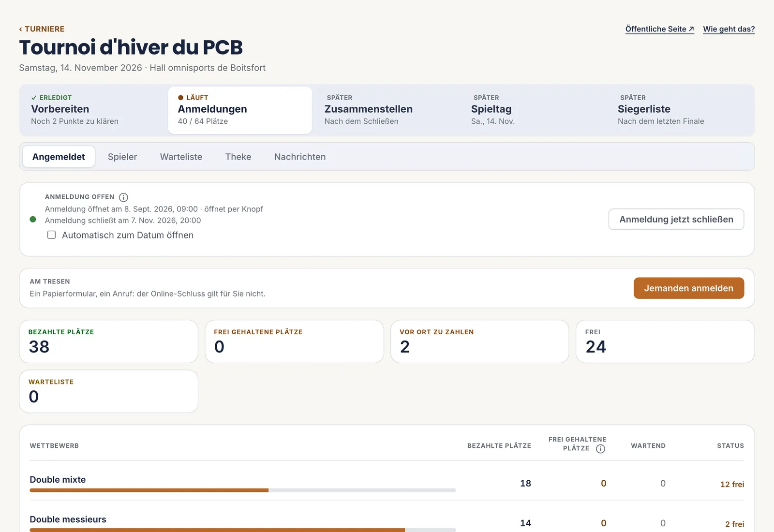Switch to the Spieler tab
The width and height of the screenshot is (774, 532).
(x=122, y=157)
